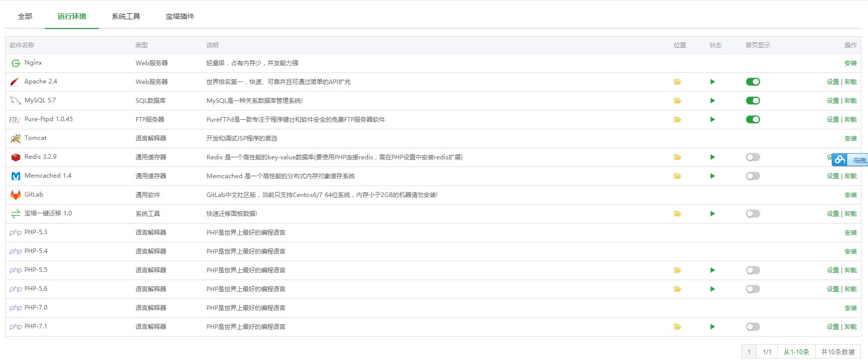Click the PHP-7.0 software name
This screenshot has height=360, width=868.
[x=36, y=308]
